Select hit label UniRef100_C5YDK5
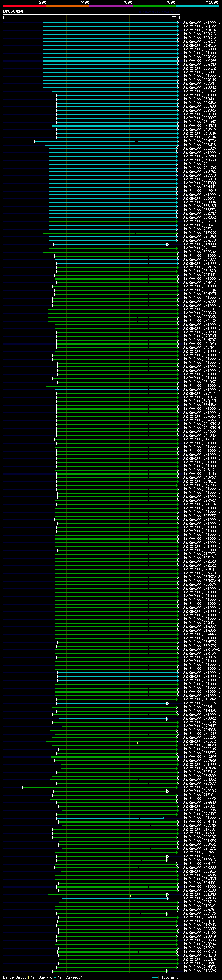The height and width of the screenshot is (980, 222). coord(199,110)
